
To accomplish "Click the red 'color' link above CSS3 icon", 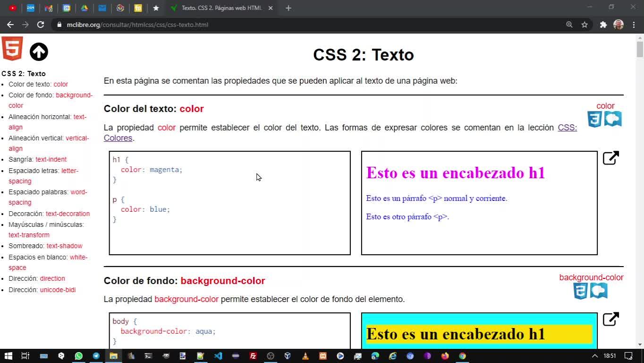I will 605,106.
